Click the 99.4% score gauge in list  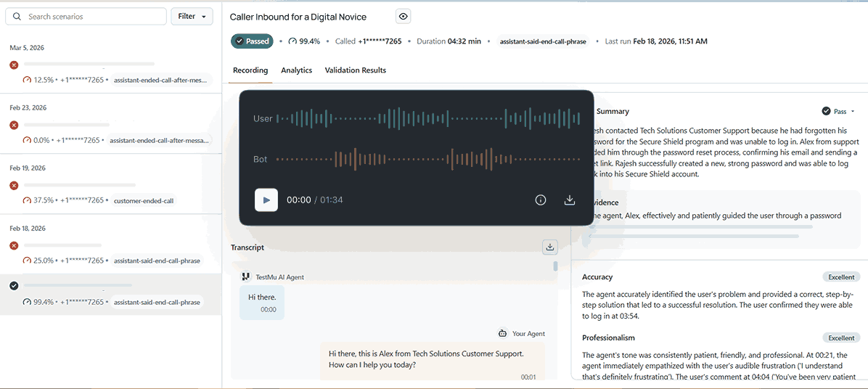(x=27, y=302)
